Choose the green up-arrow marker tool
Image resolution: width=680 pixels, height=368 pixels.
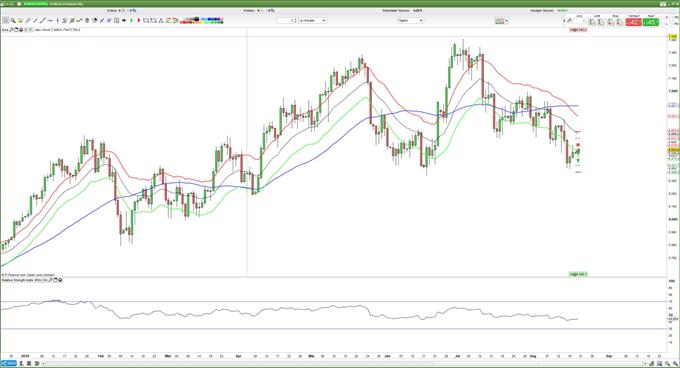point(131,20)
